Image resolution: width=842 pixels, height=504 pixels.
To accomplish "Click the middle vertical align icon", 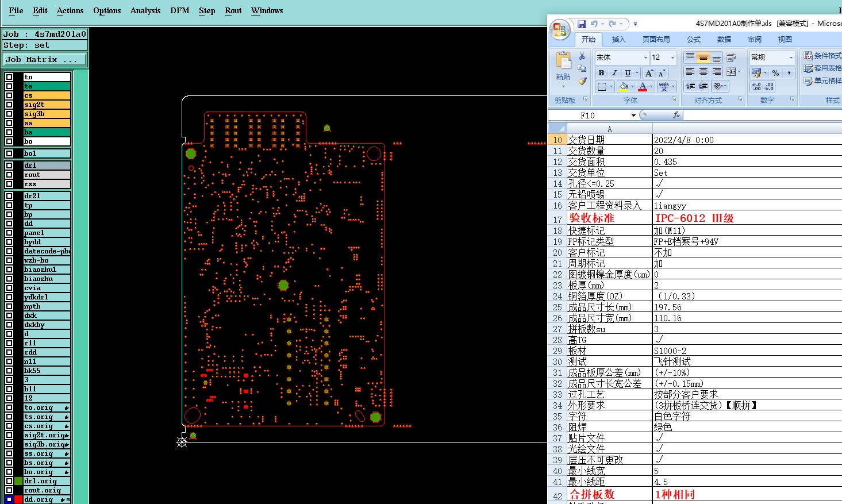I will click(x=703, y=57).
